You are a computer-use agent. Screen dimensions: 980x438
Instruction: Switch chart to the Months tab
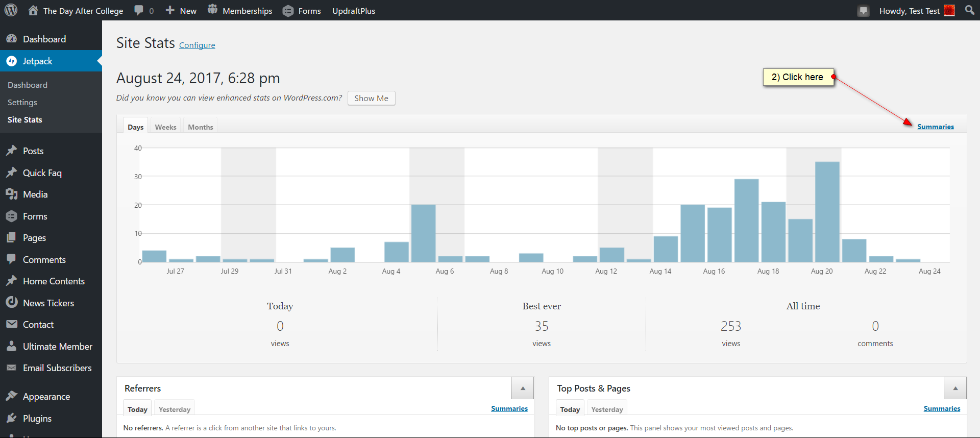pos(200,127)
